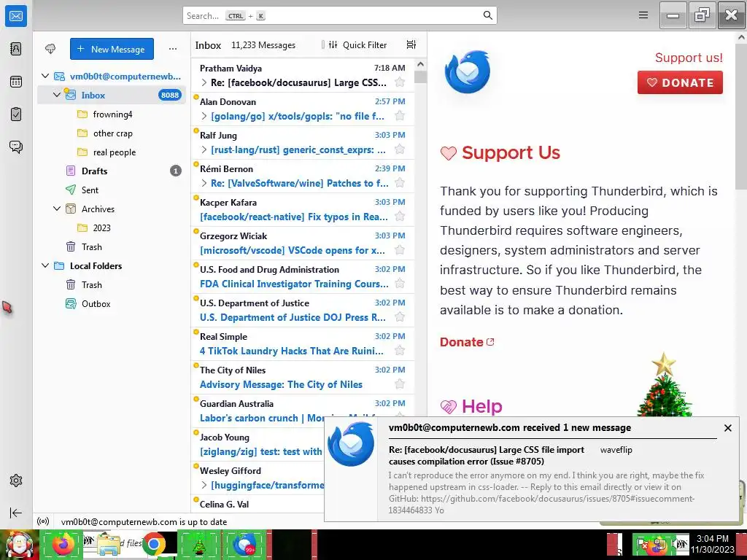Click the message pane scroll-up arrow
Image resolution: width=747 pixels, height=560 pixels.
[741, 36]
